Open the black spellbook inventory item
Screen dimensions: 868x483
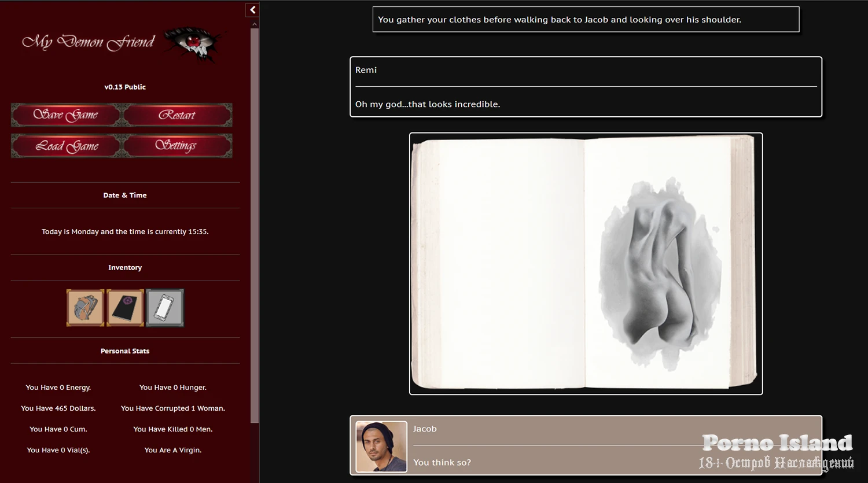[x=125, y=308]
